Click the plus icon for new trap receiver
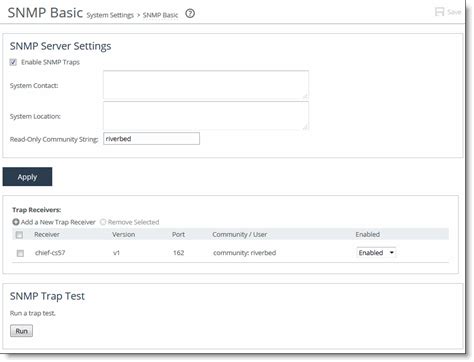 tap(16, 222)
